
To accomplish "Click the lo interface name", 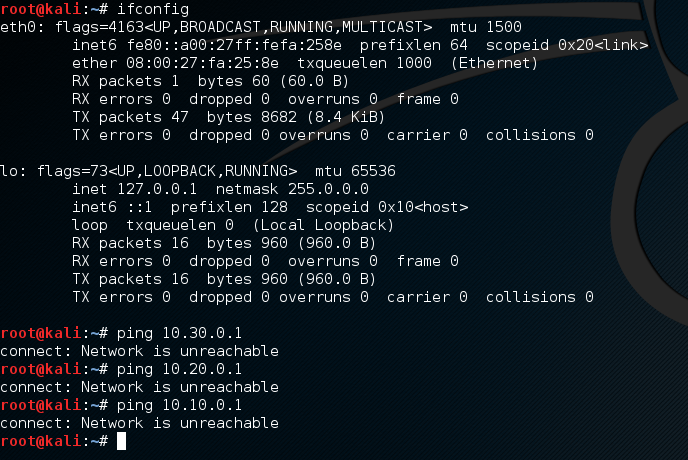I will 9,171.
